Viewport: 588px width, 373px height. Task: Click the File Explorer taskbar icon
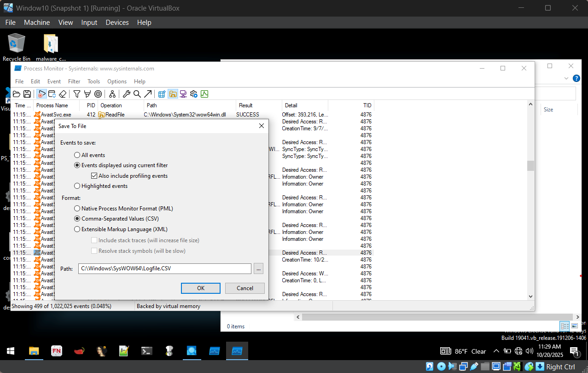34,351
